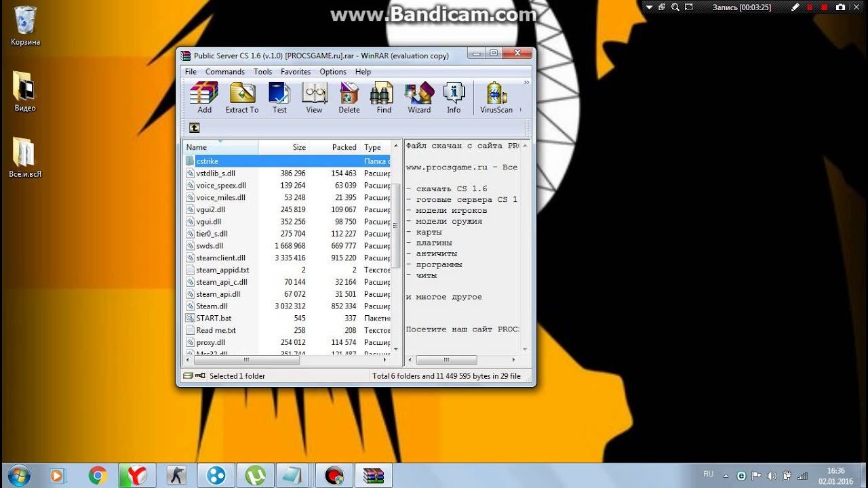
Task: Run the Test archive tool
Action: tap(279, 98)
